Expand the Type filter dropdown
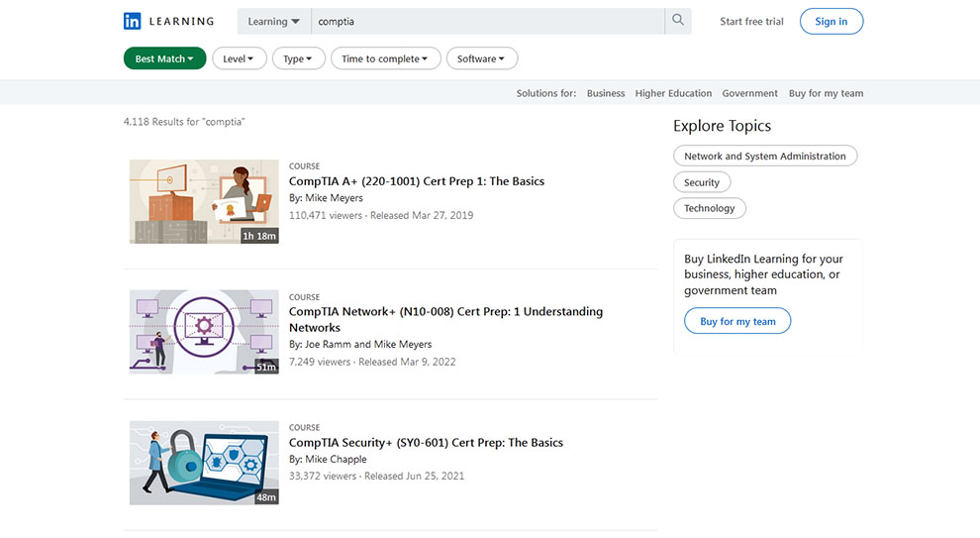This screenshot has width=980, height=538. (x=298, y=58)
